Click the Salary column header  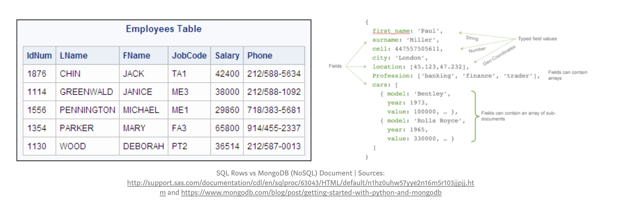(227, 55)
